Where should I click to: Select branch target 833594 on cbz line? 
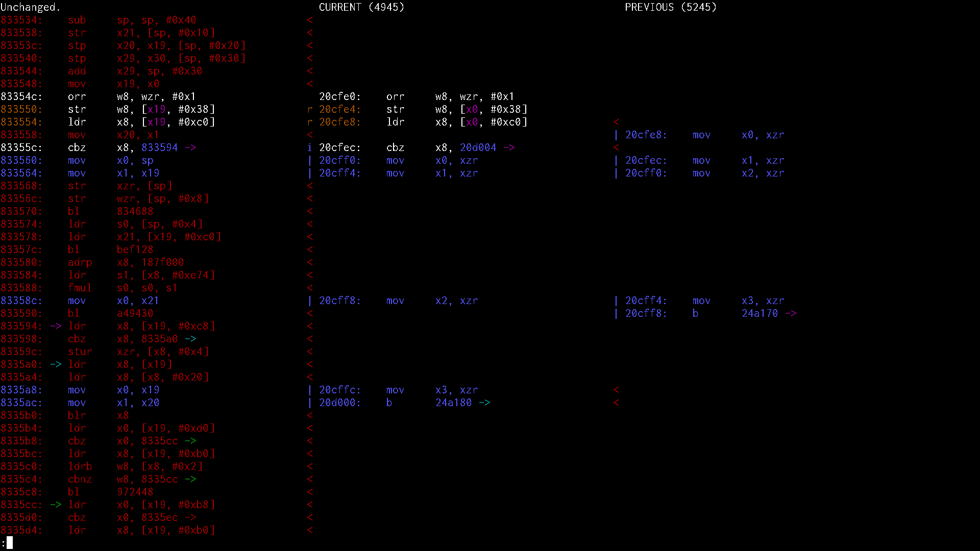pyautogui.click(x=160, y=147)
